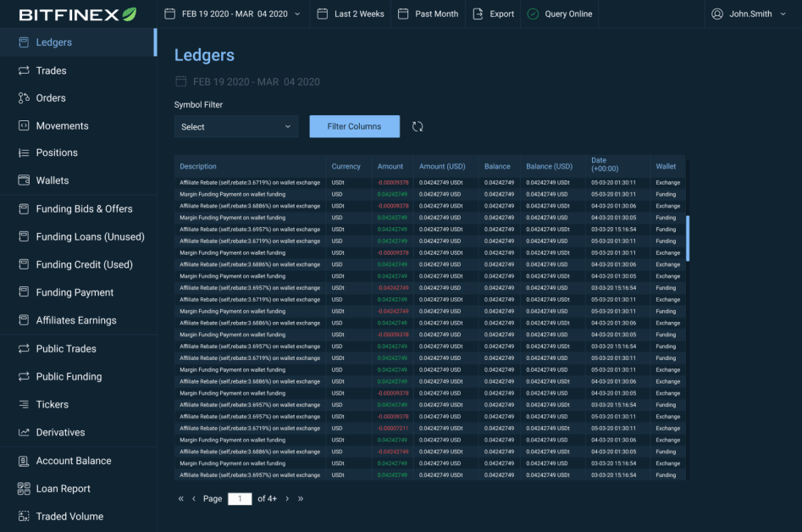Image resolution: width=802 pixels, height=532 pixels.
Task: Go to the previous page arrow
Action: [194, 498]
